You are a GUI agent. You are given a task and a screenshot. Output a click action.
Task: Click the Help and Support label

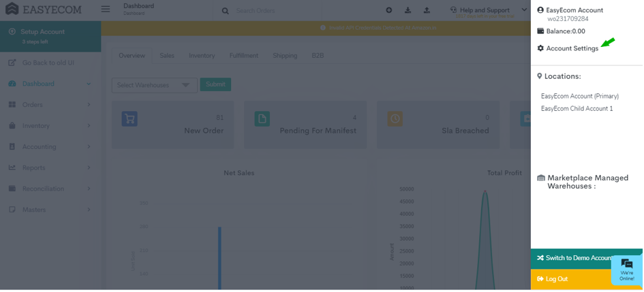pos(485,10)
